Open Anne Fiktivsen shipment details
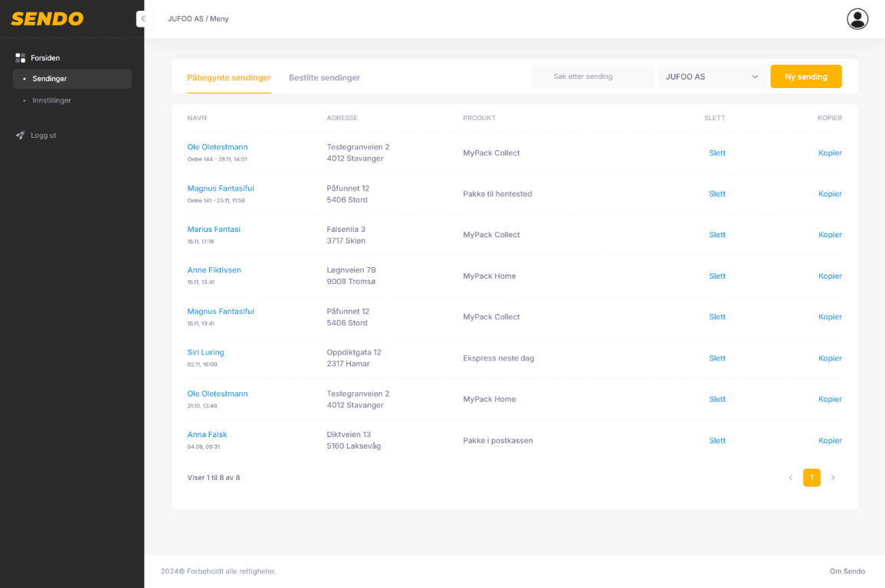 click(x=214, y=270)
